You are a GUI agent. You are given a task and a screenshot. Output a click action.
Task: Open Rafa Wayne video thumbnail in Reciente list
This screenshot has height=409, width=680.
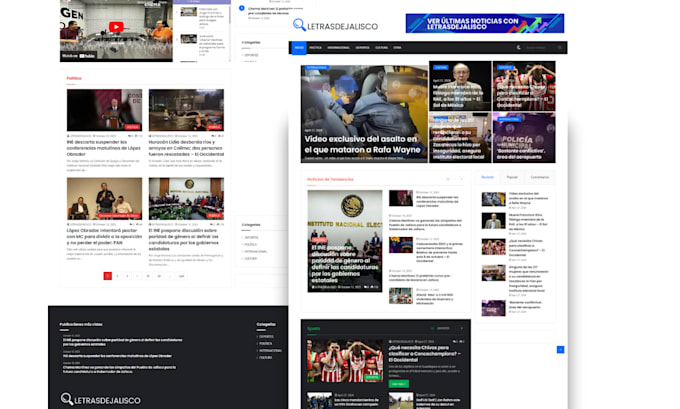pos(494,199)
